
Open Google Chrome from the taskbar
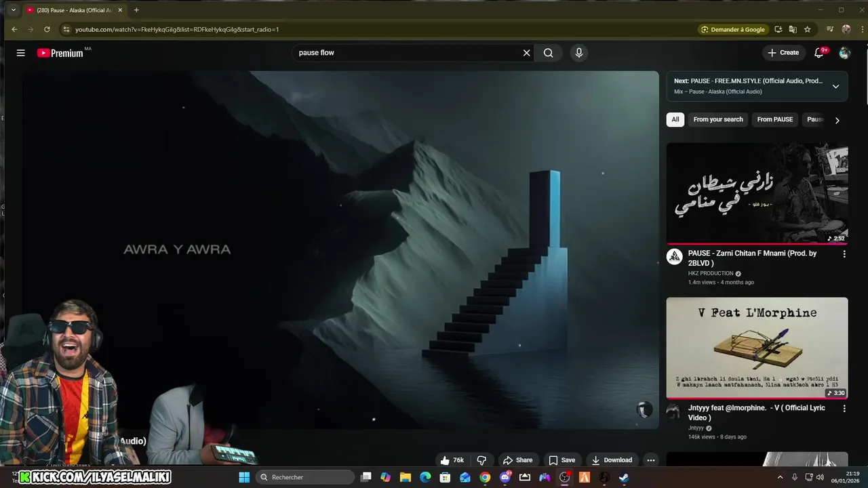pyautogui.click(x=485, y=477)
